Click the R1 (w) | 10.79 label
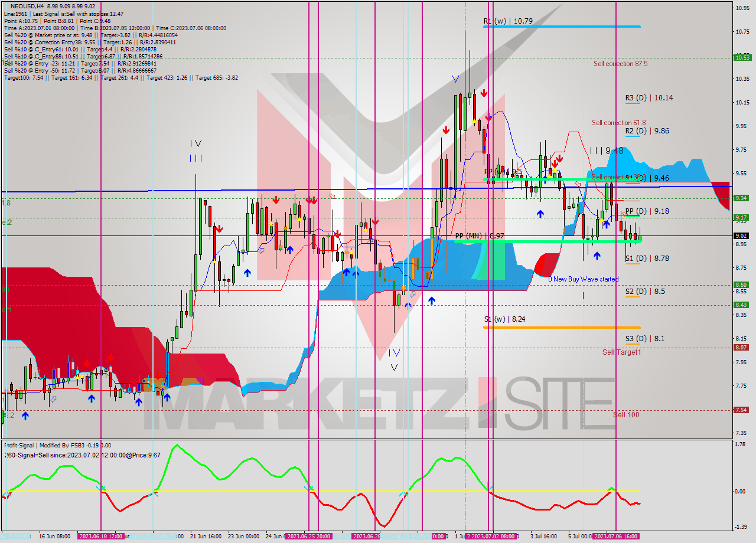The height and width of the screenshot is (543, 756). (x=508, y=21)
